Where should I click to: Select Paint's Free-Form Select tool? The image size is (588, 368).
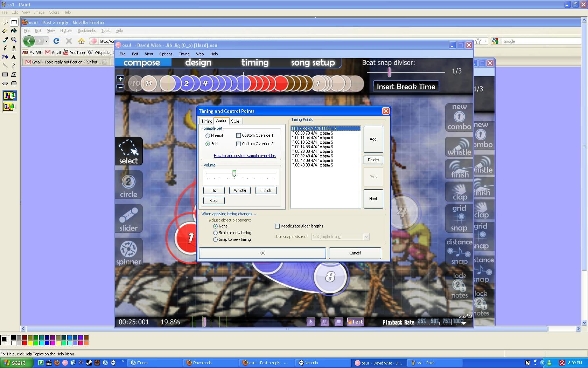pyautogui.click(x=5, y=22)
